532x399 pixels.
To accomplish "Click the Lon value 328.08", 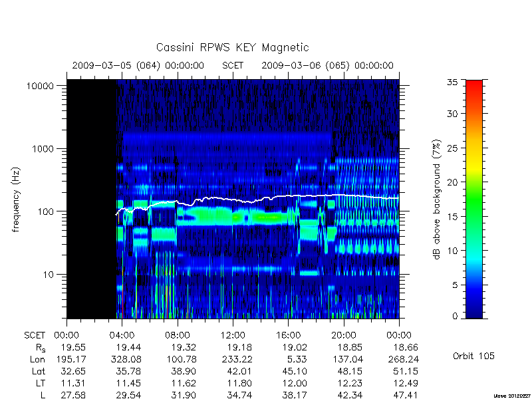I will 126,359.
